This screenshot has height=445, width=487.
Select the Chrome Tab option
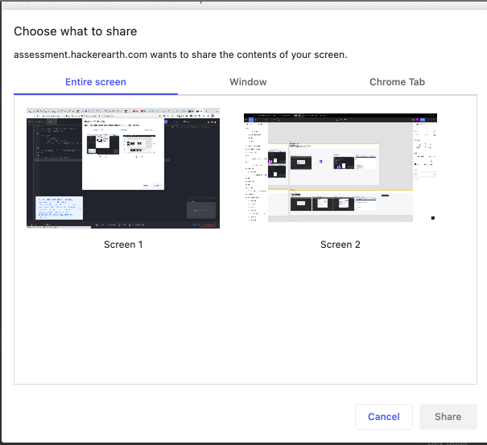coord(397,82)
